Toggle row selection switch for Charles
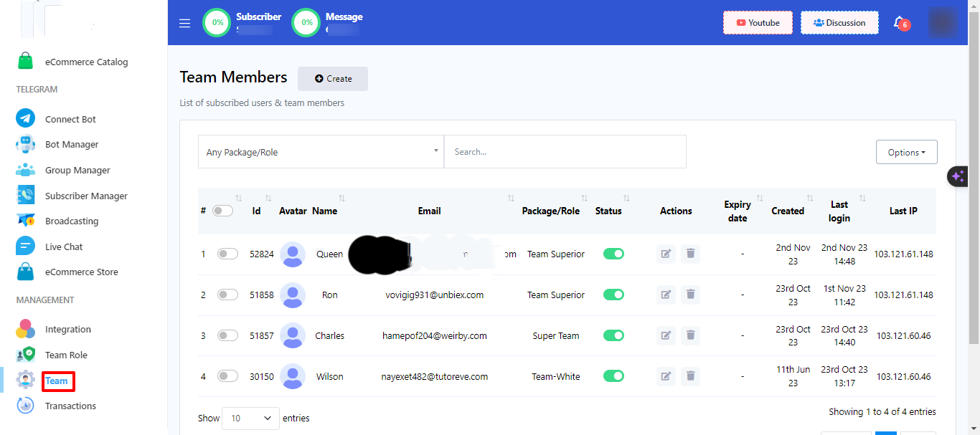This screenshot has width=980, height=435. tap(227, 335)
